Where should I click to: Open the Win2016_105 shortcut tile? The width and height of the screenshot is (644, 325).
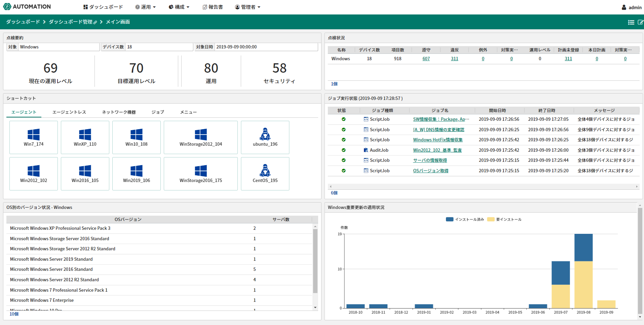[x=85, y=174]
